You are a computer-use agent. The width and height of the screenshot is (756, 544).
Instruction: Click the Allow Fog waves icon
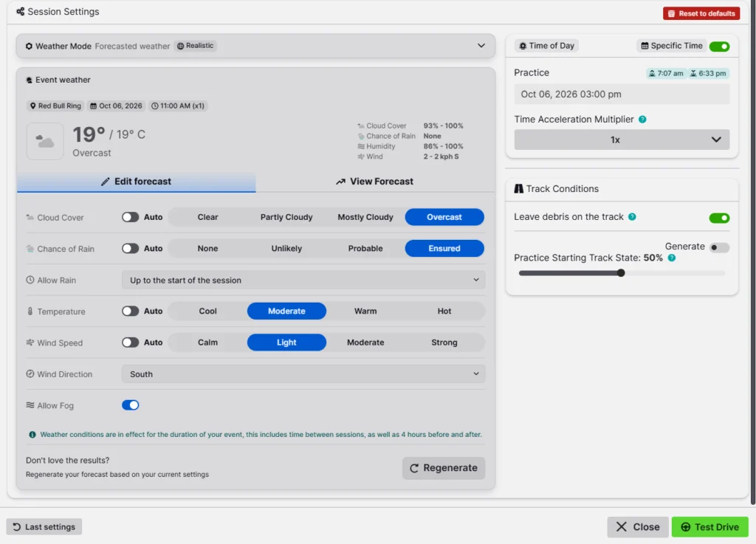[x=30, y=405]
